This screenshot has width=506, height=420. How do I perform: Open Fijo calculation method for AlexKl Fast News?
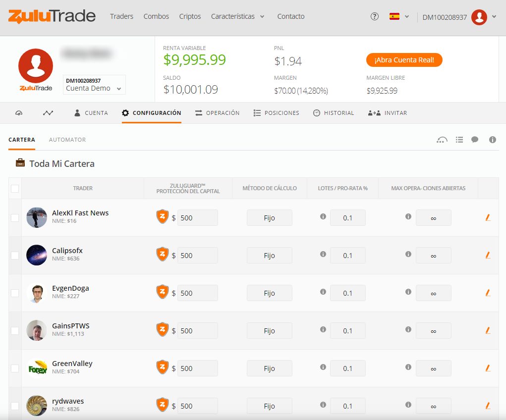[x=270, y=218]
